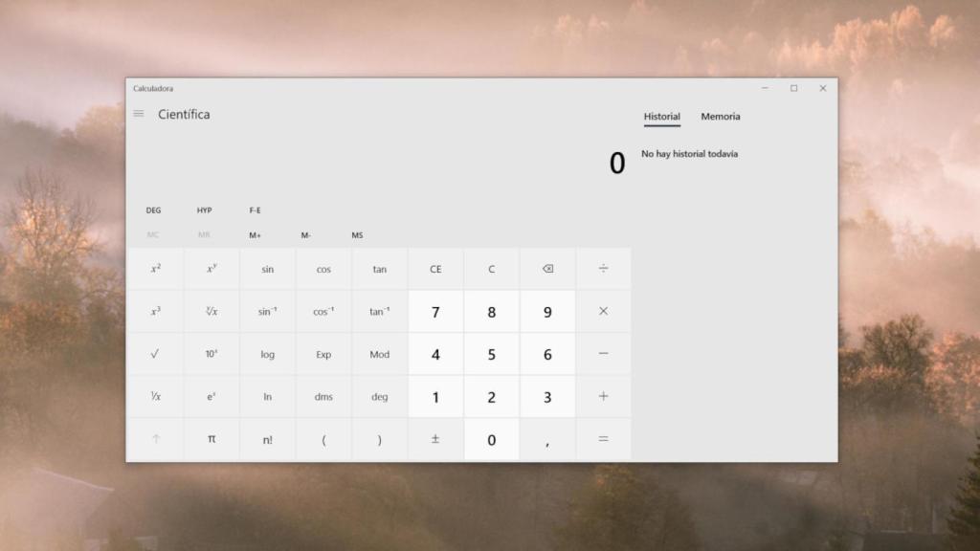
Task: Expand inverse functions with the shift arrow
Action: [155, 439]
